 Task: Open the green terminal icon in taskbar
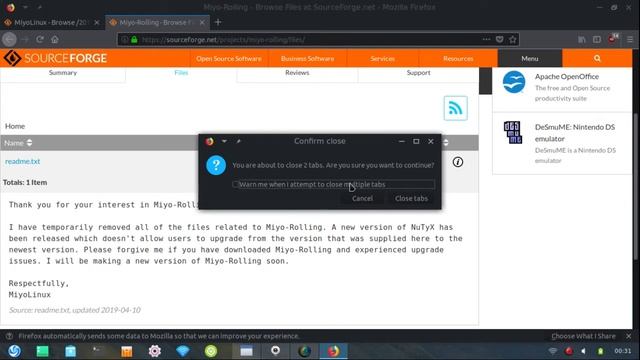pos(42,351)
